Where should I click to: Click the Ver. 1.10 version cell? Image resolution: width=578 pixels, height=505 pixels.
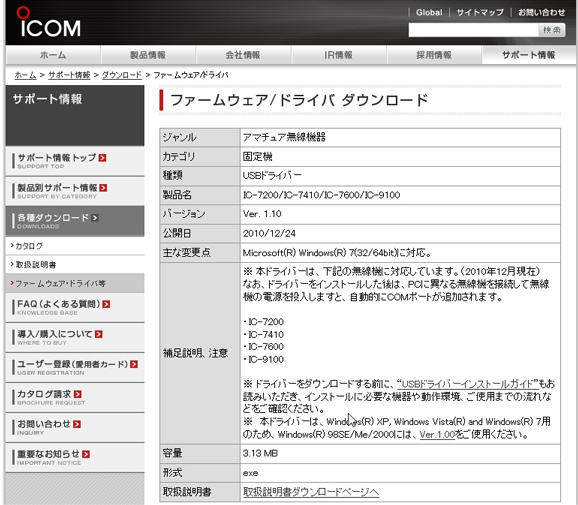point(400,214)
